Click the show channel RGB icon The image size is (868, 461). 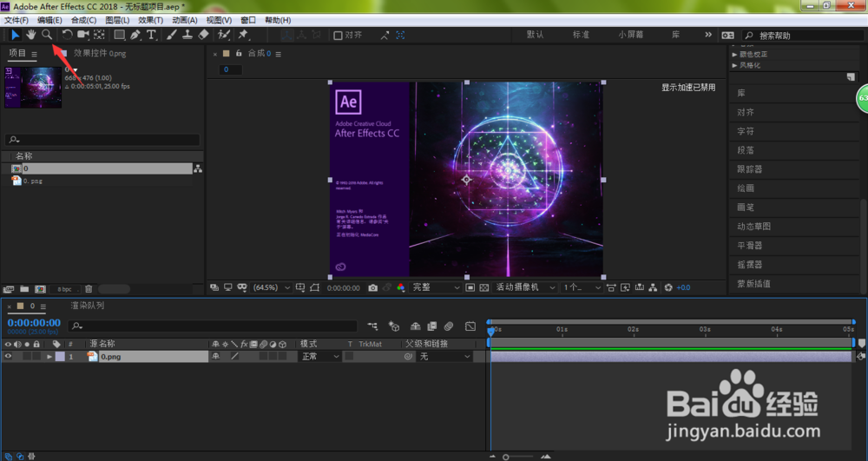pos(401,287)
